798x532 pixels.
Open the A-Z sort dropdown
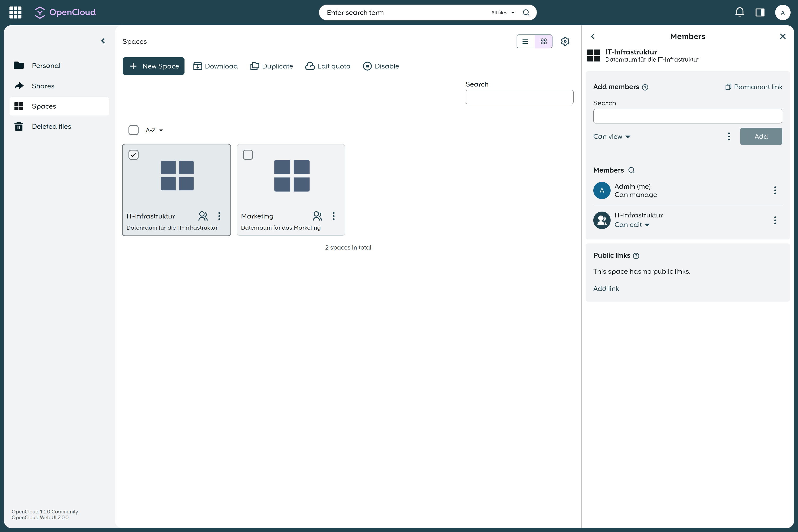click(155, 130)
